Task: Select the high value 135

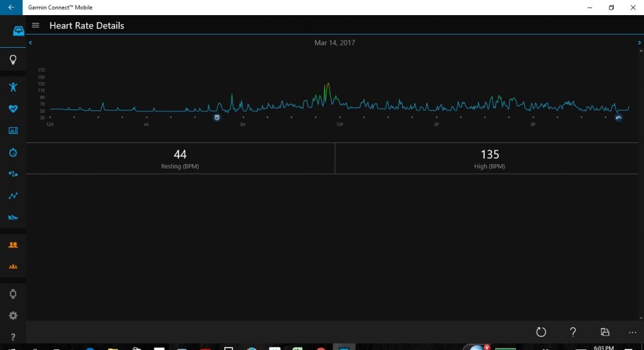Action: pos(490,154)
